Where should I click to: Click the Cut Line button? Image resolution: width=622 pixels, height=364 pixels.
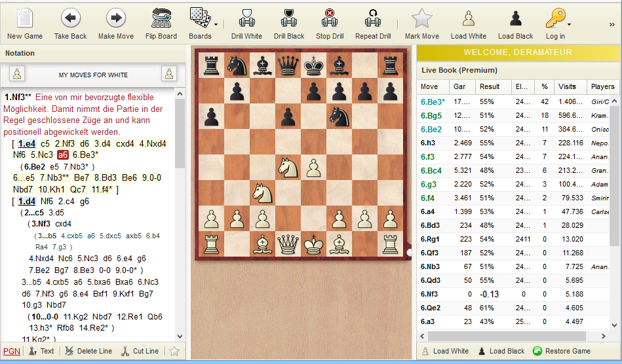[x=140, y=351]
